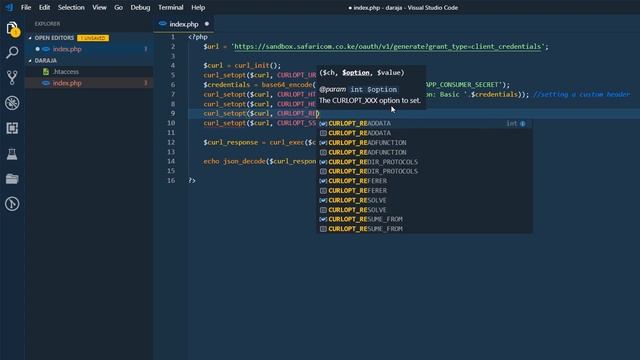Open the Terminal menu
640x360 pixels.
(x=171, y=7)
